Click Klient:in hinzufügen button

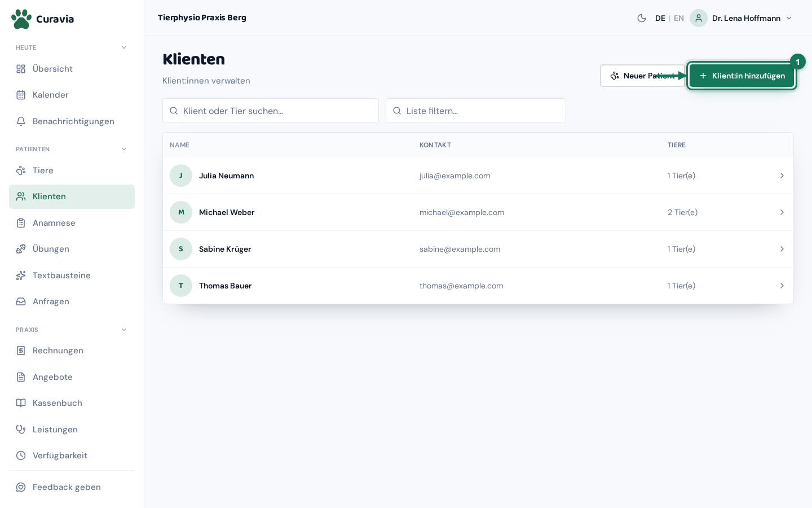point(742,76)
